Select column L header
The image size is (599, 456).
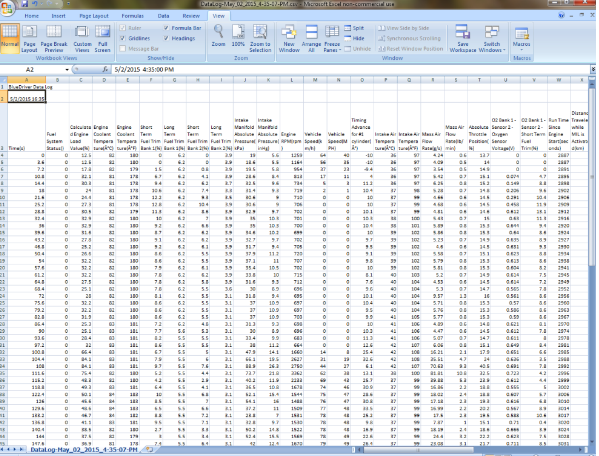pos(292,80)
